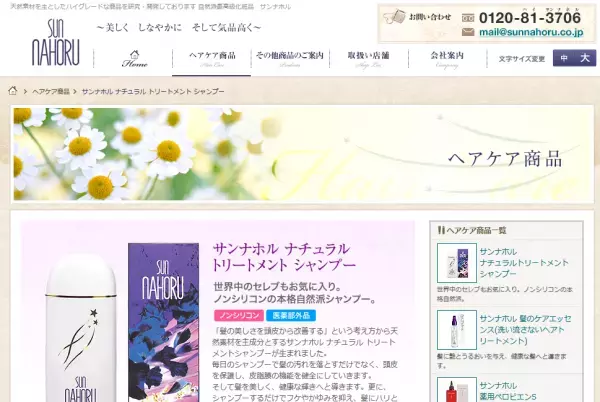
Task: Click the breadcrumb home icon
Action: coord(13,91)
